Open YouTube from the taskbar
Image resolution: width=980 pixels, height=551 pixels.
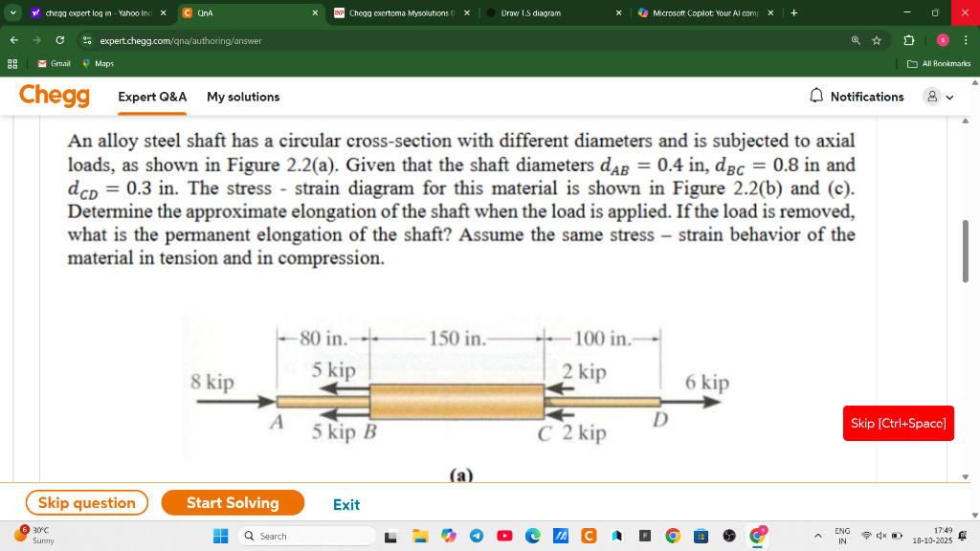[504, 536]
